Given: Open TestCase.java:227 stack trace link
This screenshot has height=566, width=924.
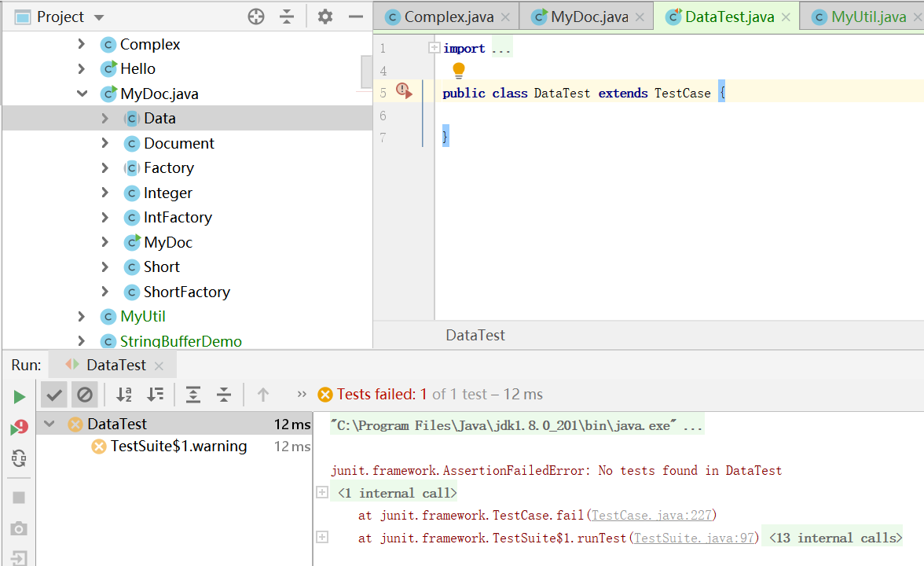Looking at the screenshot, I should [x=651, y=516].
